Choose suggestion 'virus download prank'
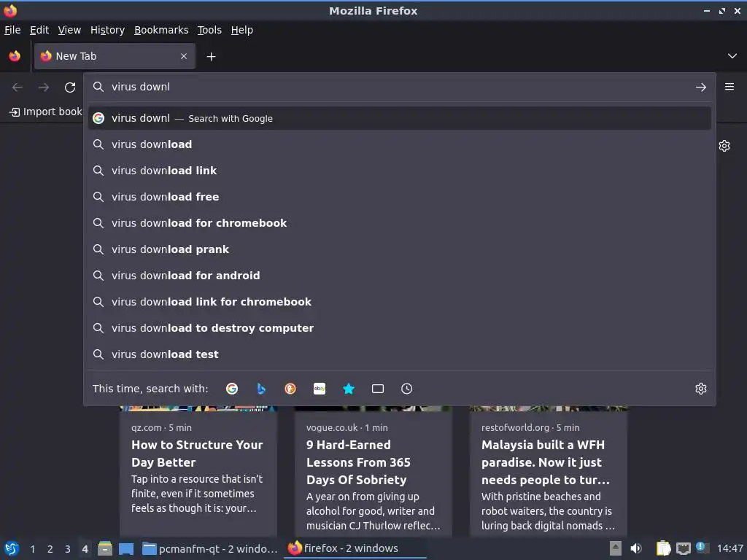 [x=400, y=249]
